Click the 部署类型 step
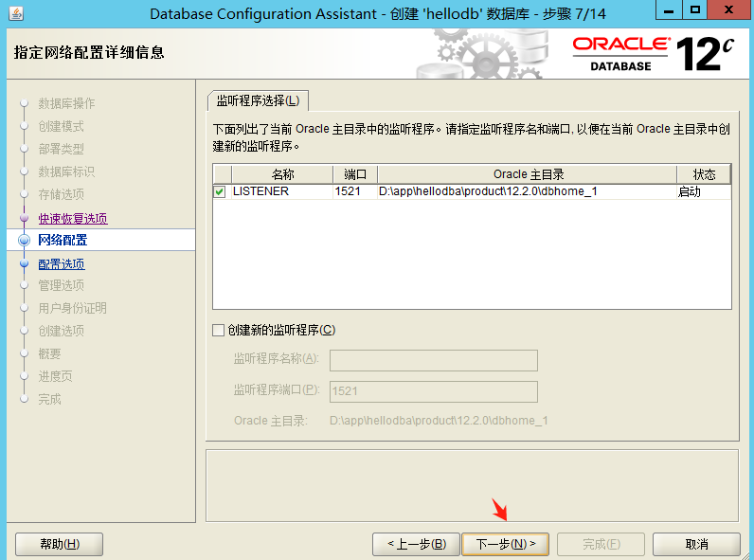This screenshot has height=560, width=754. [61, 149]
